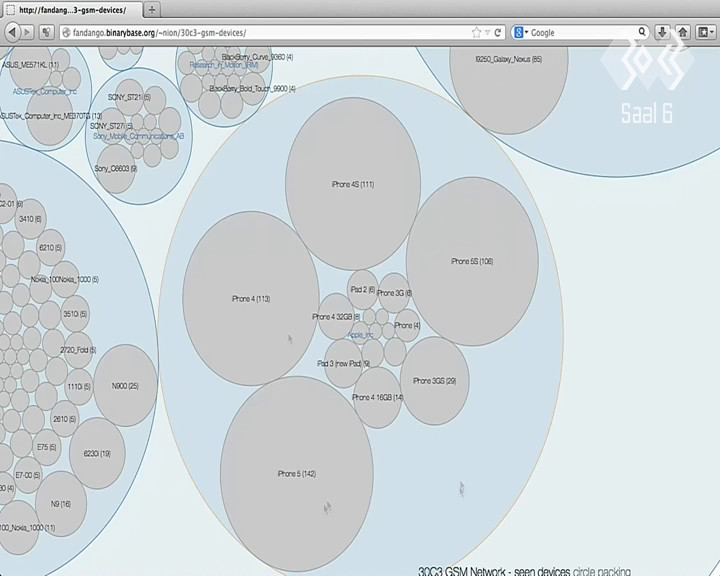Click the E75 (5) circle

tap(46, 447)
